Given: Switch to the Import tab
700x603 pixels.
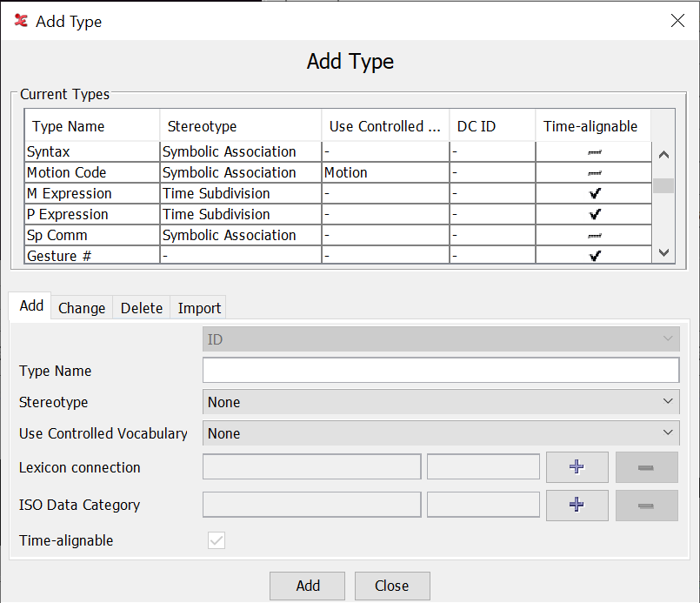Looking at the screenshot, I should [x=199, y=308].
